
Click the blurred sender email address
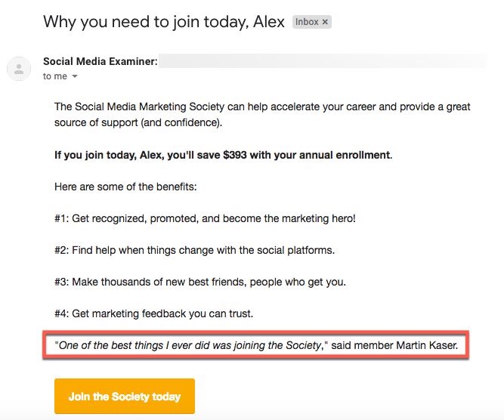[x=323, y=61]
